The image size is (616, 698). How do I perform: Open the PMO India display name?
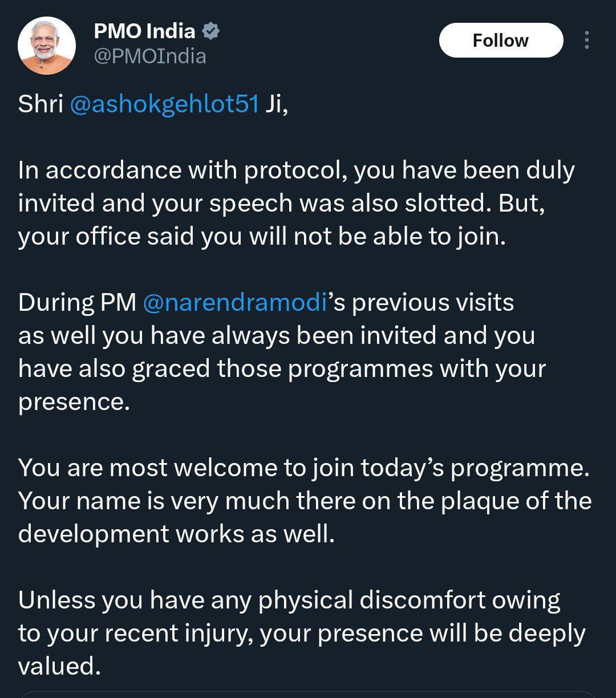pyautogui.click(x=145, y=31)
